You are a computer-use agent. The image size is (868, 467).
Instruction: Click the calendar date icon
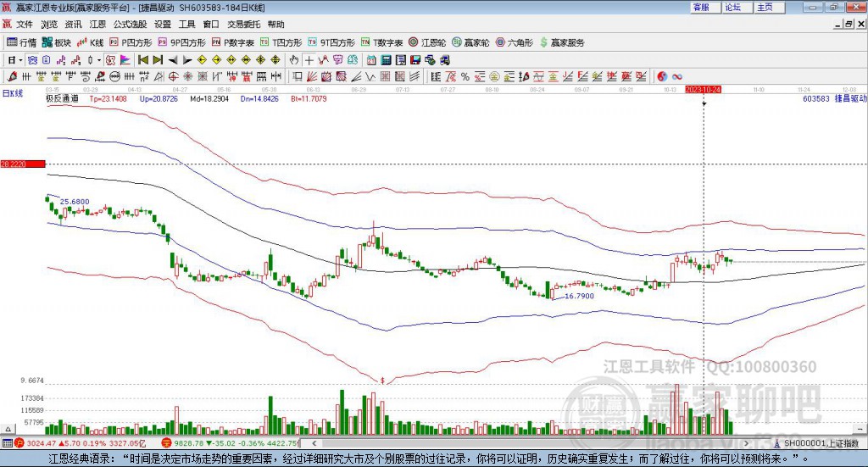click(371, 60)
